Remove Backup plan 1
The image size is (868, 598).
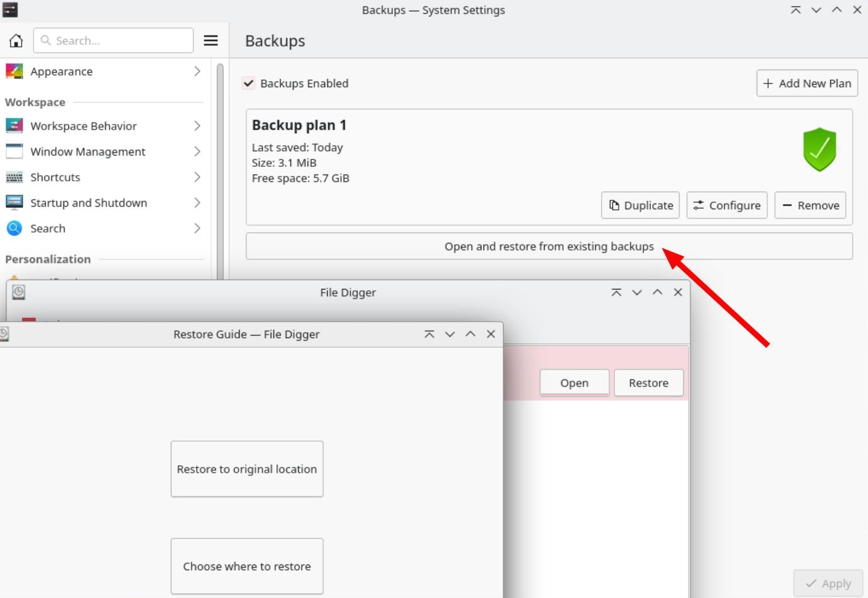810,205
